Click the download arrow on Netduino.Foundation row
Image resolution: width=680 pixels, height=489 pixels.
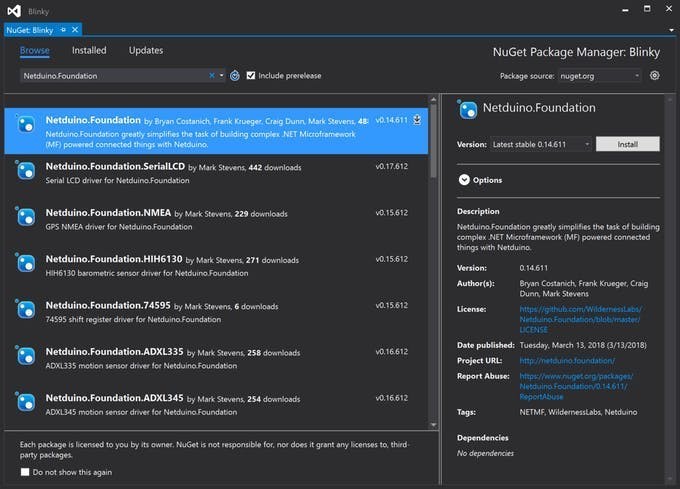(416, 120)
